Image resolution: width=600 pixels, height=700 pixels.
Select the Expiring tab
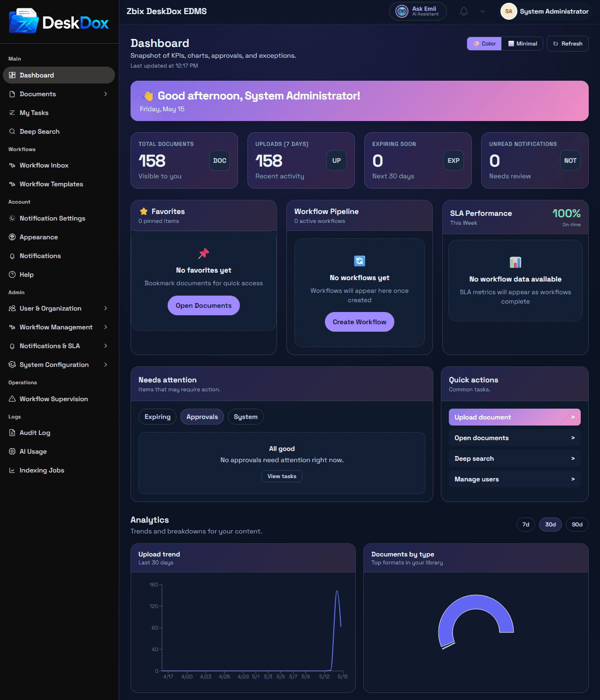click(157, 417)
